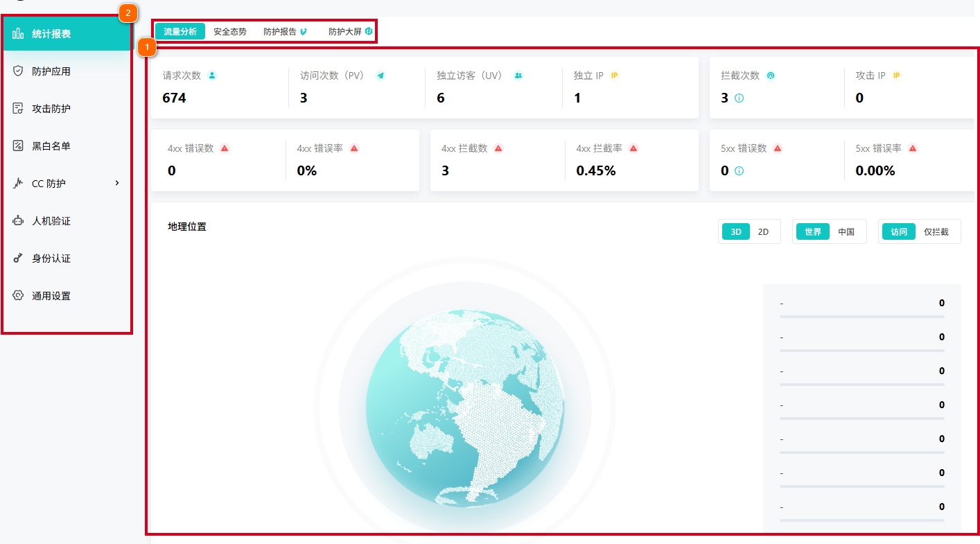
Task: Select the 3D map view button
Action: click(736, 232)
